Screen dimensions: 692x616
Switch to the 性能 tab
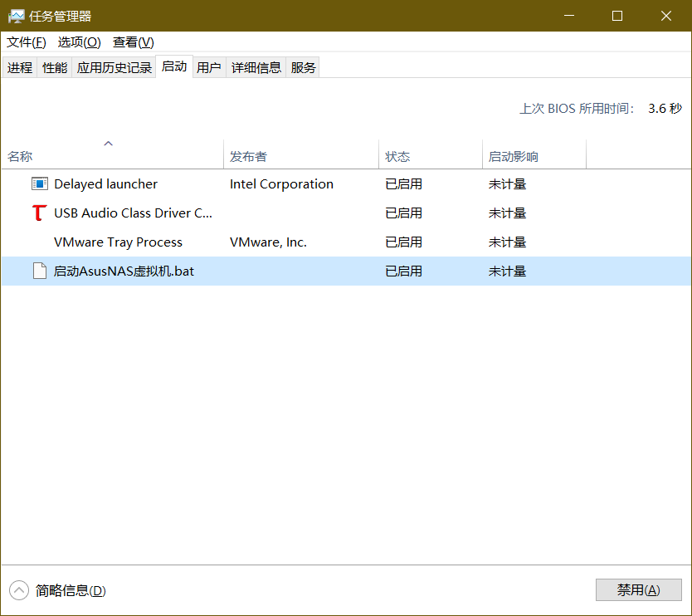[x=55, y=68]
